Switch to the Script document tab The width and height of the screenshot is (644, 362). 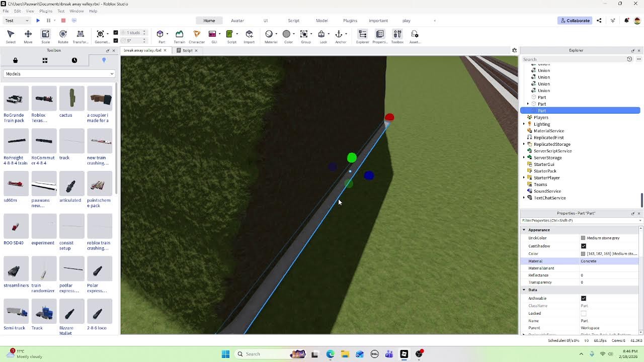point(187,50)
